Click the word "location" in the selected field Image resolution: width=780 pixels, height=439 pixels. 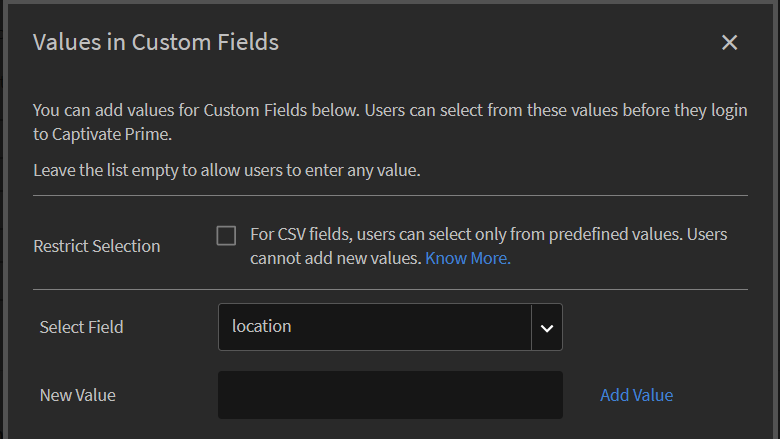coord(262,326)
